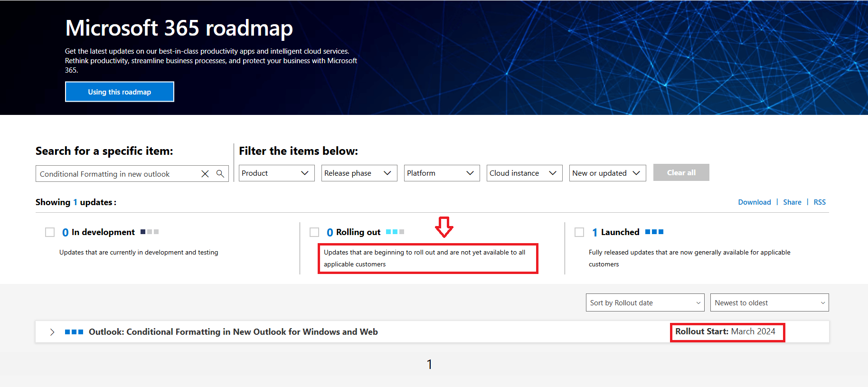
Task: Clear the search field with X icon
Action: 205,174
